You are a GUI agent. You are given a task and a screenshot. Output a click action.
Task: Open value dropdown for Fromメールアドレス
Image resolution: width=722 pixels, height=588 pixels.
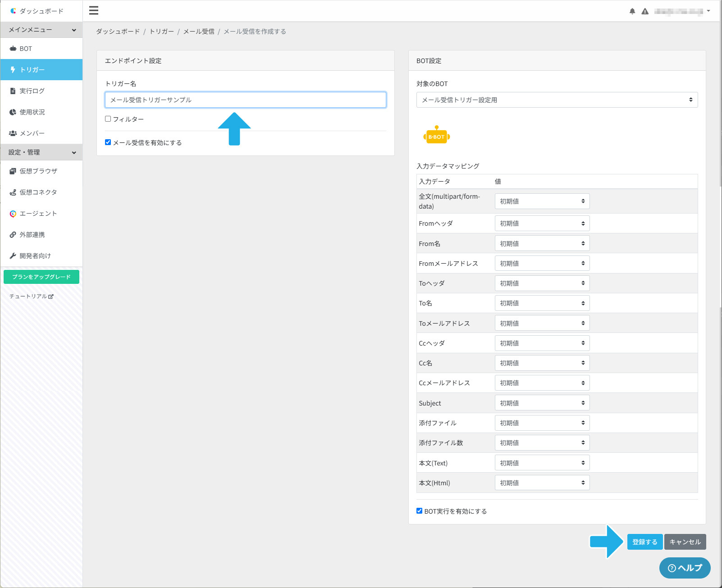tap(542, 263)
